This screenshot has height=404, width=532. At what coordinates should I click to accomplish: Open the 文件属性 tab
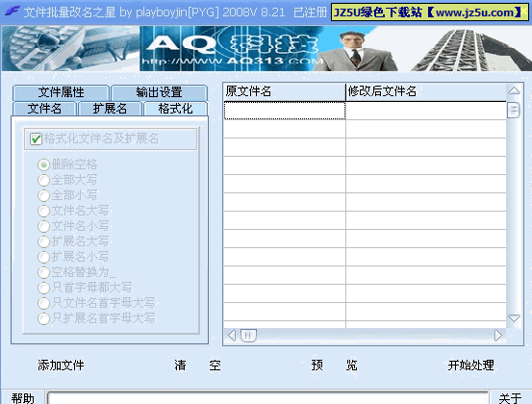click(61, 92)
